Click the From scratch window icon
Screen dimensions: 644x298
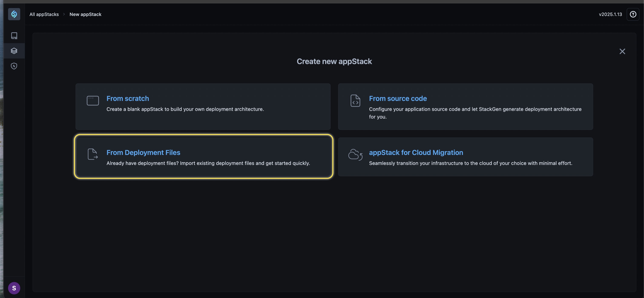pos(93,101)
